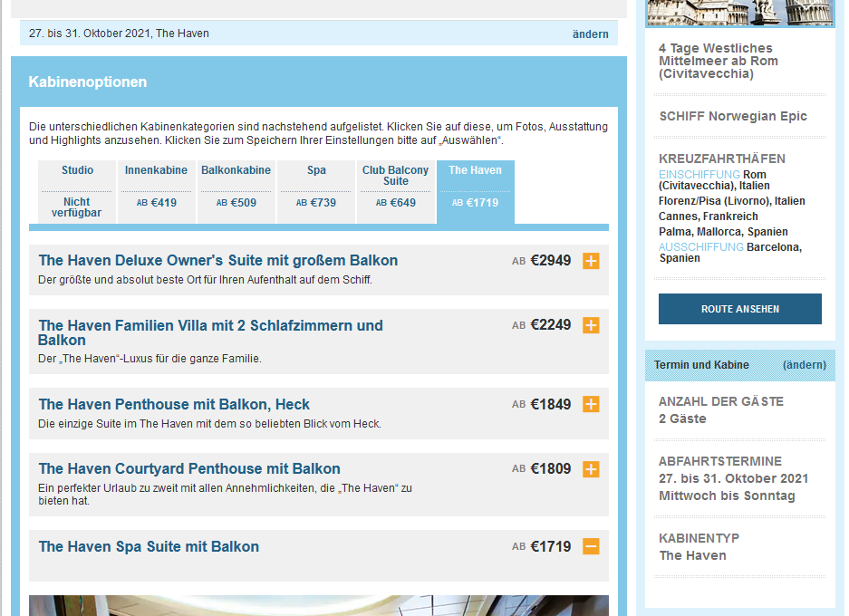The height and width of the screenshot is (616, 849).
Task: Click ändern link beside the date bar
Action: [x=590, y=34]
